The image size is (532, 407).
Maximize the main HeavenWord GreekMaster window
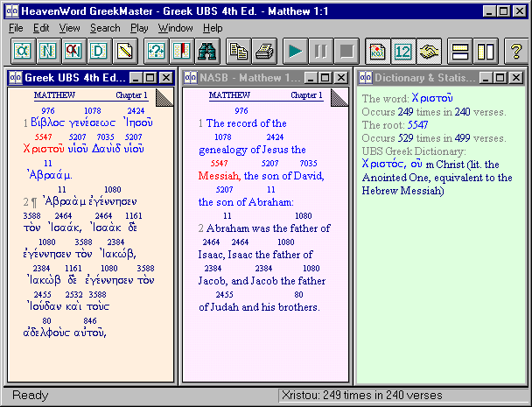coord(503,11)
